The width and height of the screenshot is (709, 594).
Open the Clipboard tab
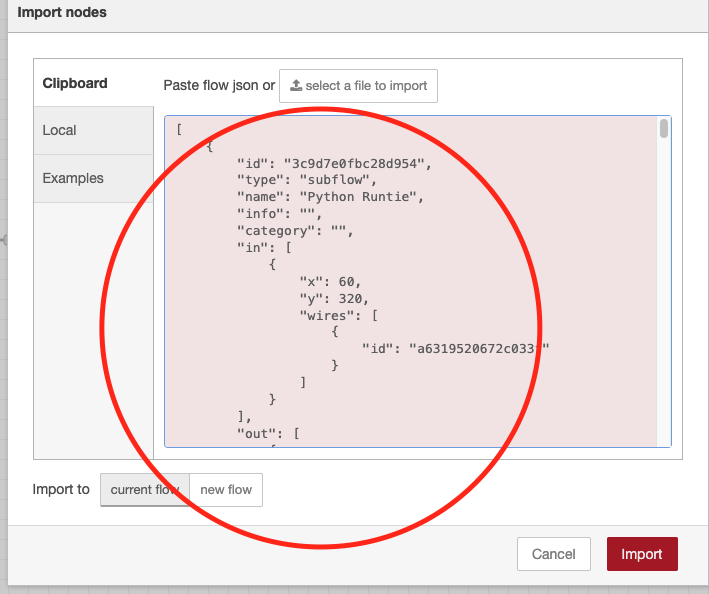tap(94, 83)
